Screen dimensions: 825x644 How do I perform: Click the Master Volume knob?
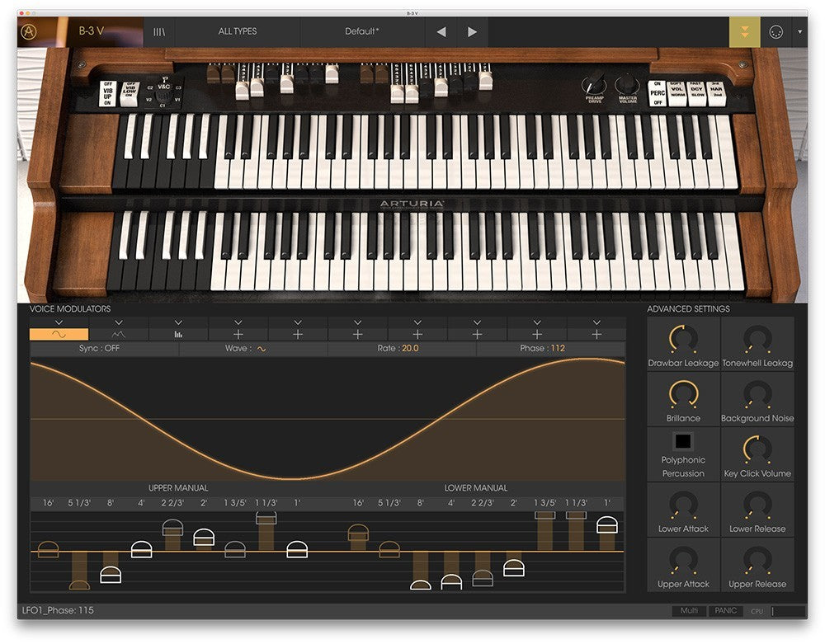point(627,85)
